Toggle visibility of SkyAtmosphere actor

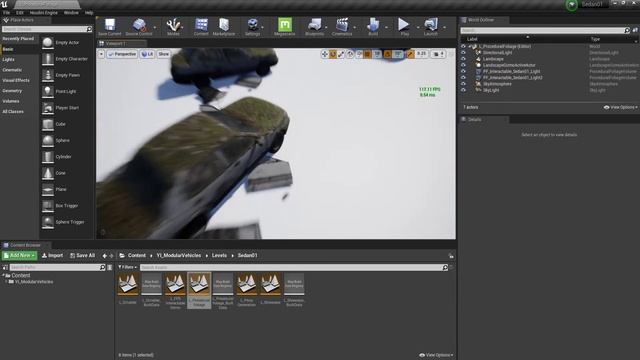(463, 84)
